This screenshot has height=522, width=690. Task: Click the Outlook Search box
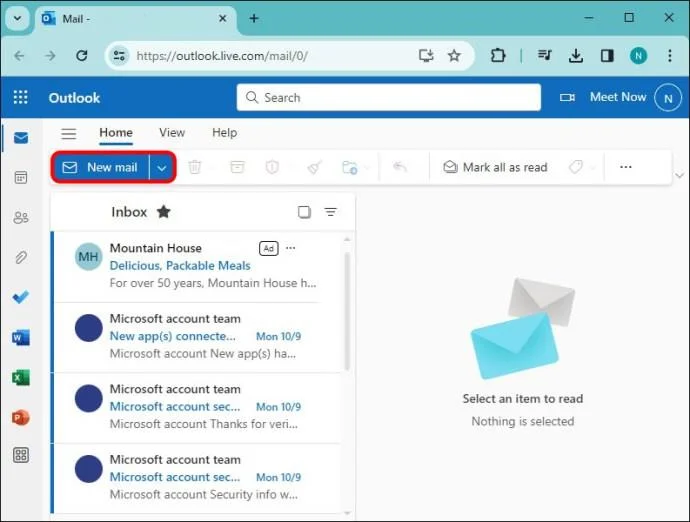coord(389,97)
